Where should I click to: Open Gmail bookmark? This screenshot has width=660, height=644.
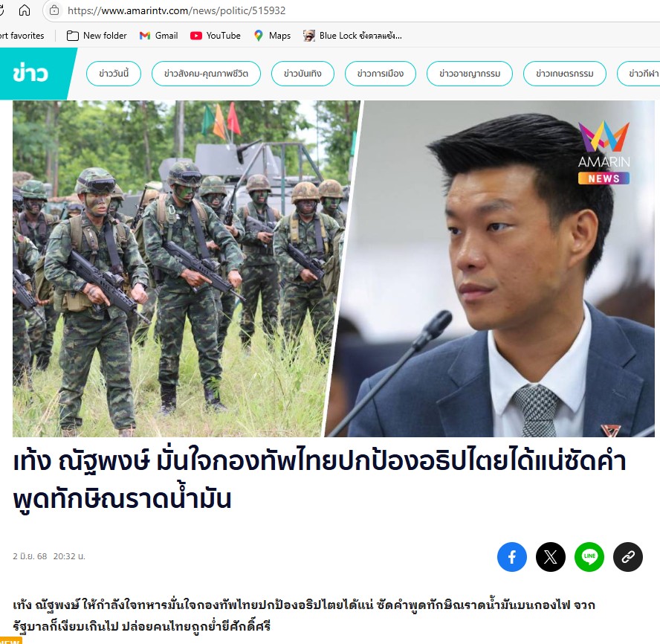point(159,36)
